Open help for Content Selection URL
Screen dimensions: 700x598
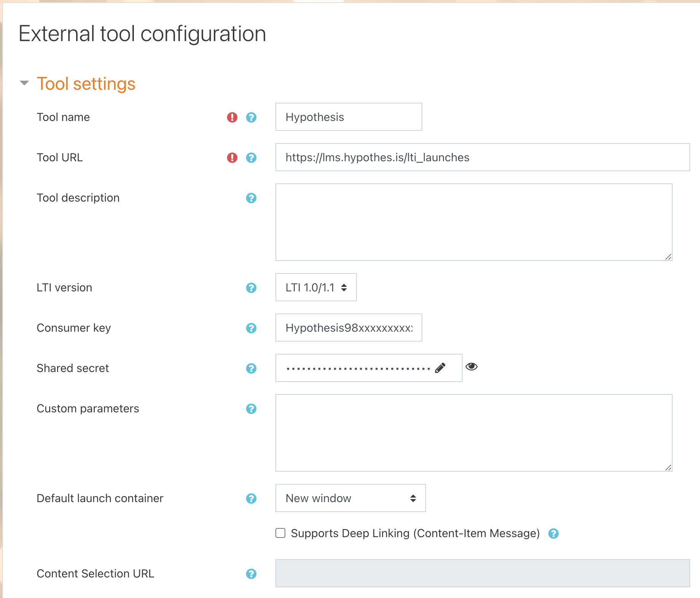pyautogui.click(x=251, y=574)
